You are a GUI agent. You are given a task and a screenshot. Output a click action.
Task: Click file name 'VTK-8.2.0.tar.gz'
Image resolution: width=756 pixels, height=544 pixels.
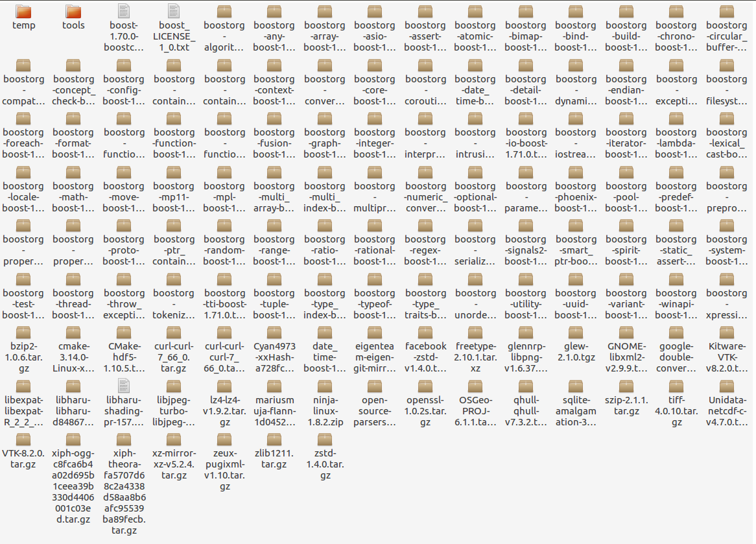23,458
